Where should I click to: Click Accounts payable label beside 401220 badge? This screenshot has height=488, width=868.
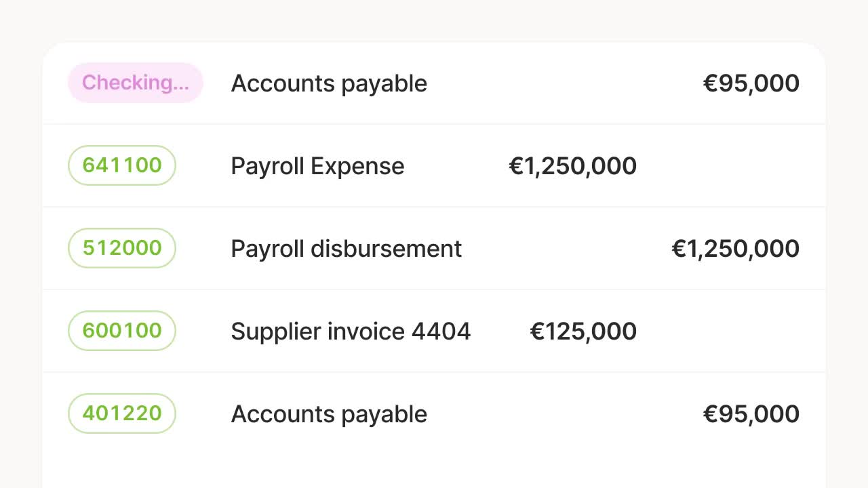[x=329, y=414]
